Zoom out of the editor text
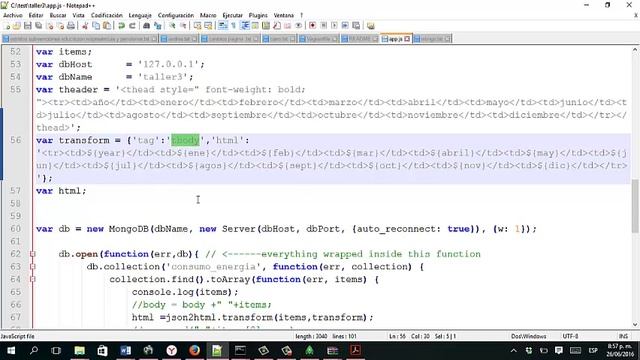 [183, 26]
